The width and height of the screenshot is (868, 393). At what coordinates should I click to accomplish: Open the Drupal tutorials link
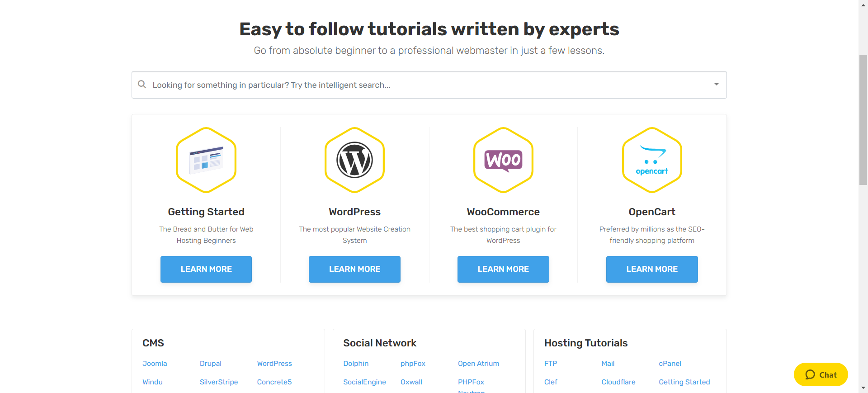point(211,363)
